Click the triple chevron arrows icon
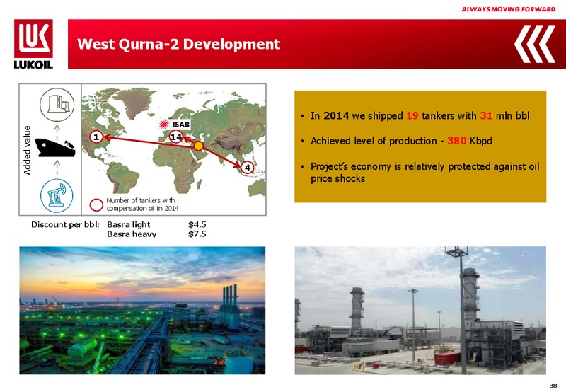Screen dimensions: 566x392 point(535,44)
